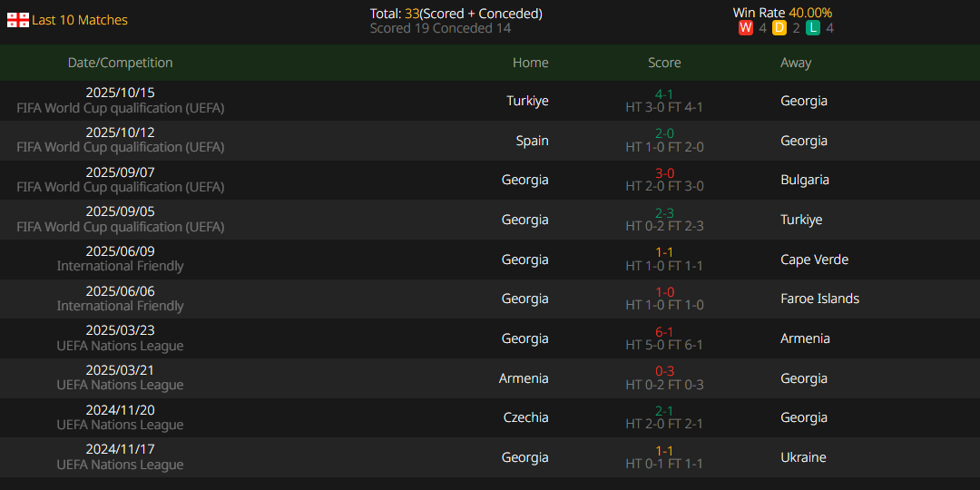Click the Date/Competition column header
The image size is (980, 490).
[120, 63]
